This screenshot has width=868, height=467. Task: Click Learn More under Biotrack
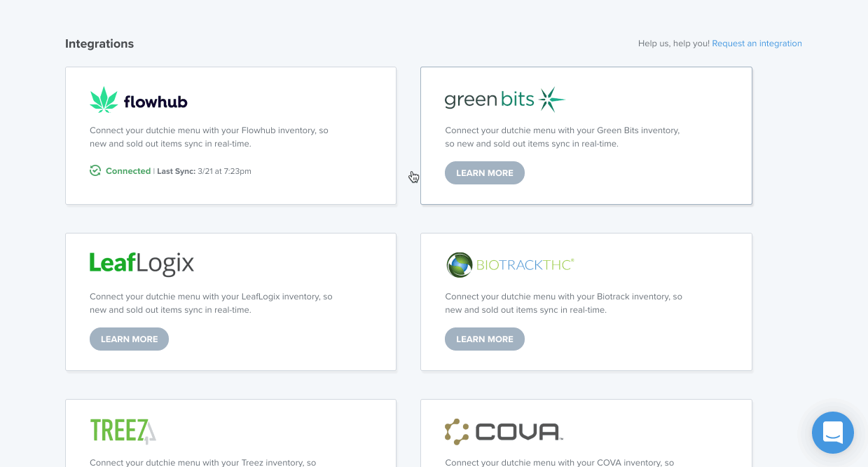pyautogui.click(x=485, y=339)
